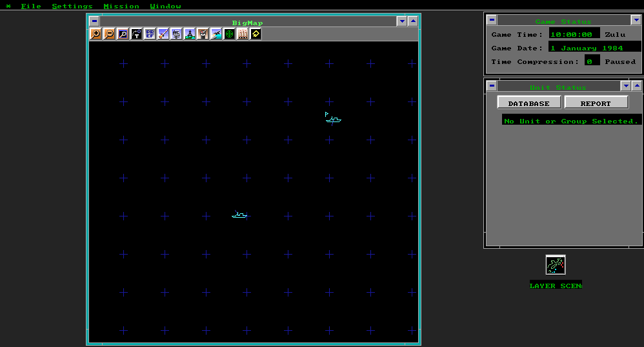Select the cyan ship near map center
The height and width of the screenshot is (347, 644).
click(239, 214)
